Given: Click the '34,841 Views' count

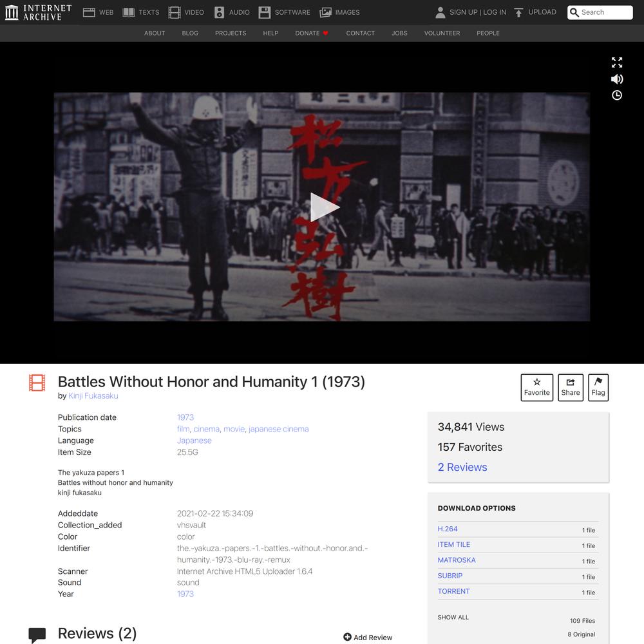Looking at the screenshot, I should click(x=471, y=427).
